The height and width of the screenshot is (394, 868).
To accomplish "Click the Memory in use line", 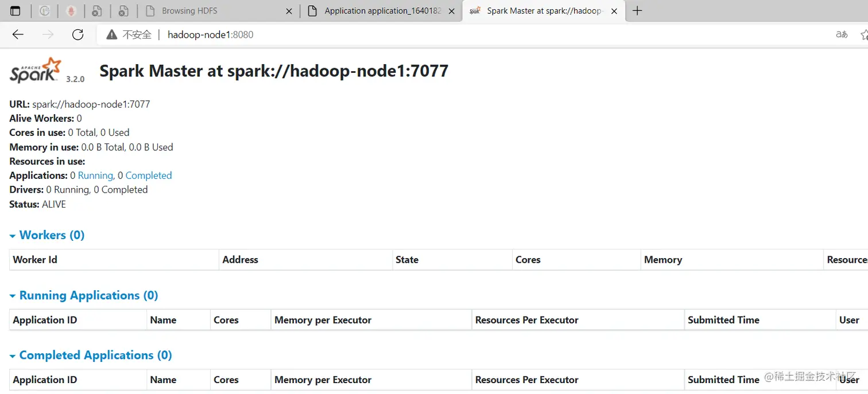I will pyautogui.click(x=91, y=147).
